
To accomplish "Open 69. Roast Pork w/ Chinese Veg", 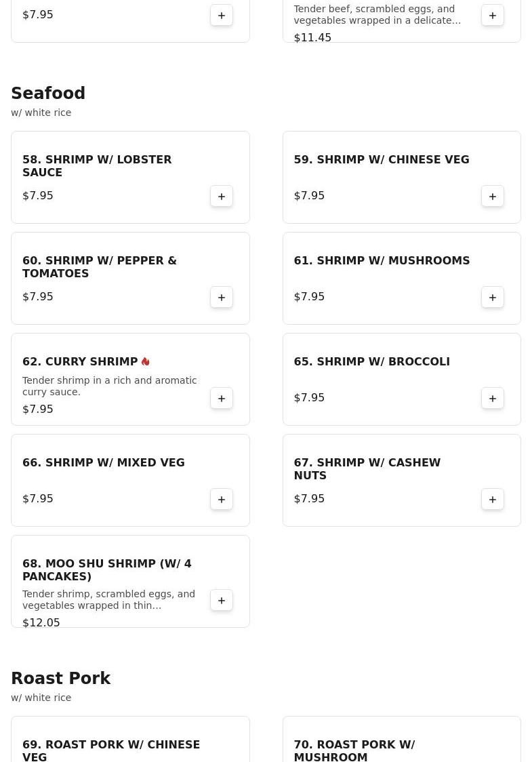I will point(110,750).
